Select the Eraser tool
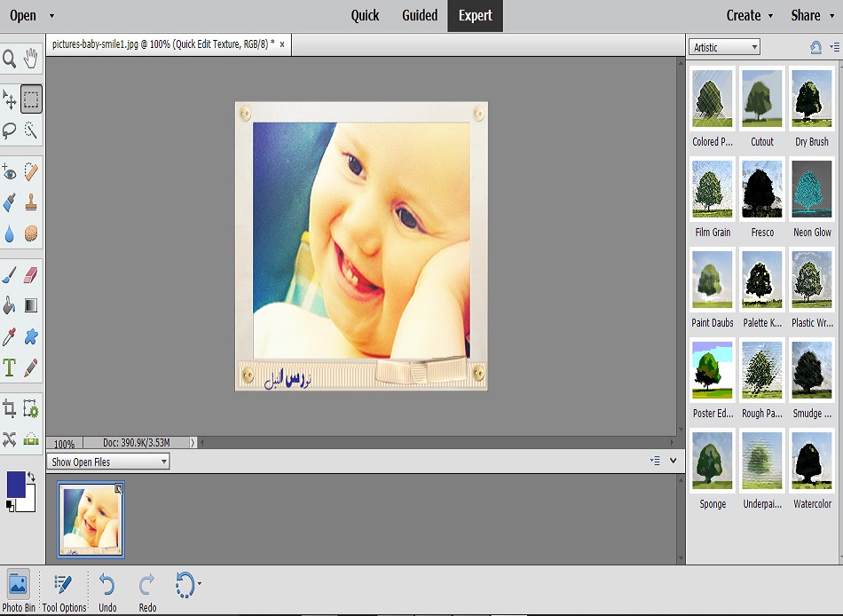 31,275
